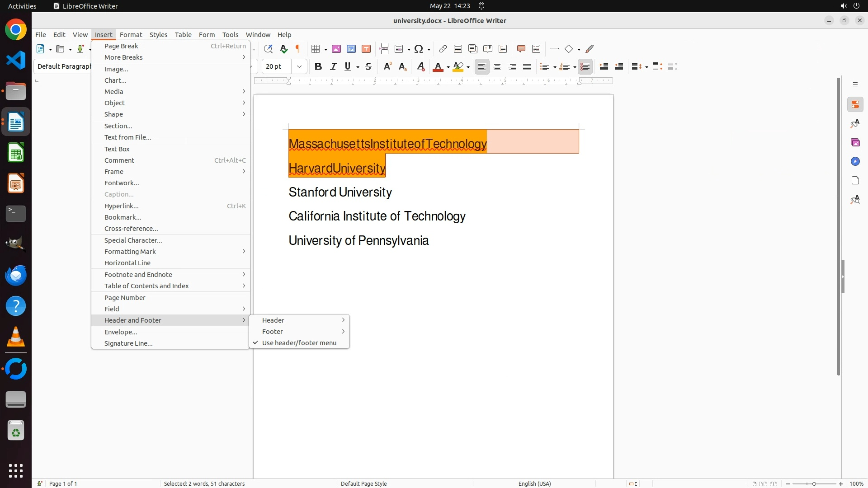Image resolution: width=868 pixels, height=488 pixels.
Task: Open the Format menu
Action: [131, 35]
